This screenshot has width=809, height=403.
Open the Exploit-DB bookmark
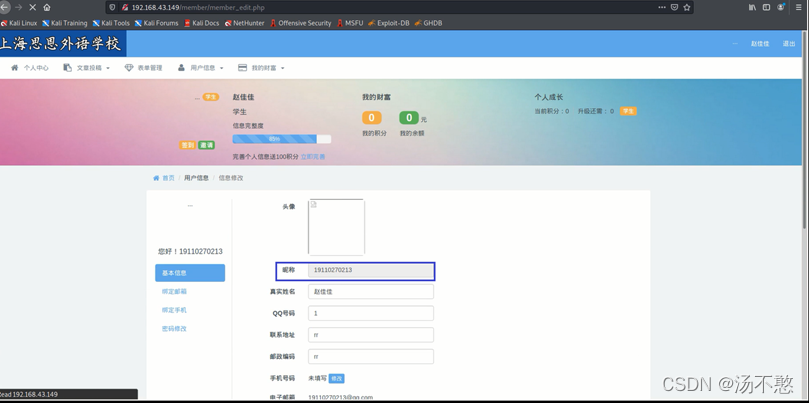point(389,23)
